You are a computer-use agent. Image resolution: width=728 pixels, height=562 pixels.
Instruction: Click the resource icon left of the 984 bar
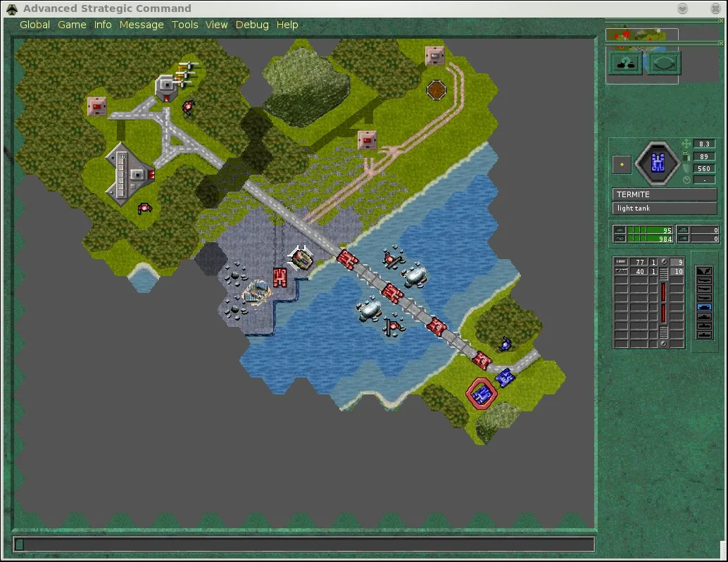click(x=620, y=238)
